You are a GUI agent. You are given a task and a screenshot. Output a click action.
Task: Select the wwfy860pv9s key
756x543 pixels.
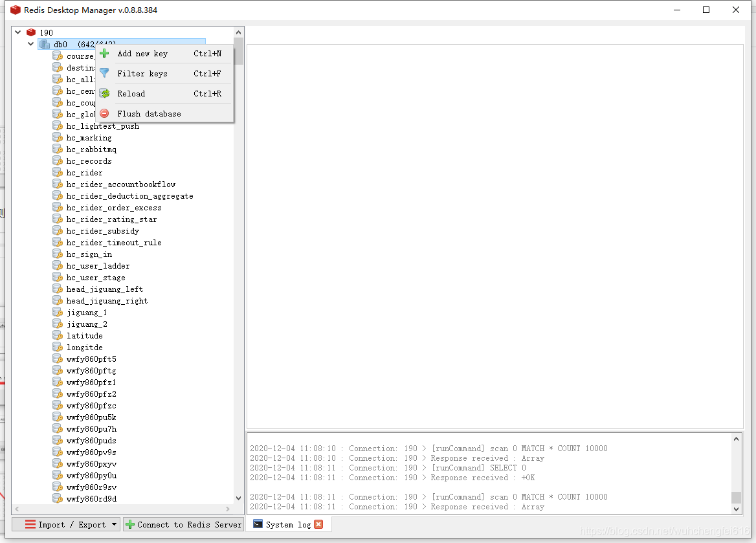[x=91, y=452]
